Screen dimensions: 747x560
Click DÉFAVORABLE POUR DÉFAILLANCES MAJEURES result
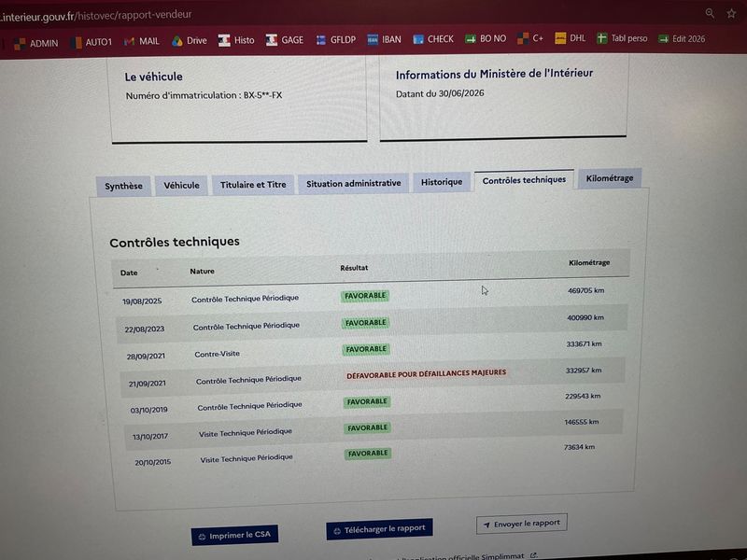coord(427,374)
